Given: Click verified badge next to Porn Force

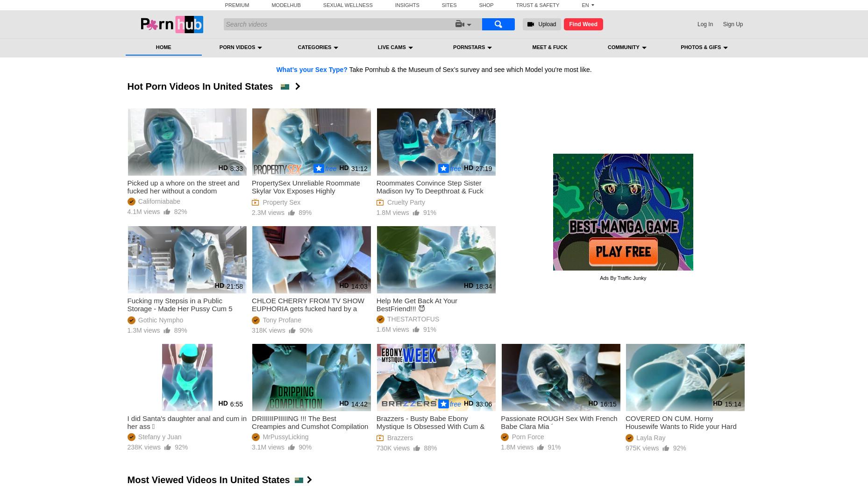Looking at the screenshot, I should pos(505,437).
